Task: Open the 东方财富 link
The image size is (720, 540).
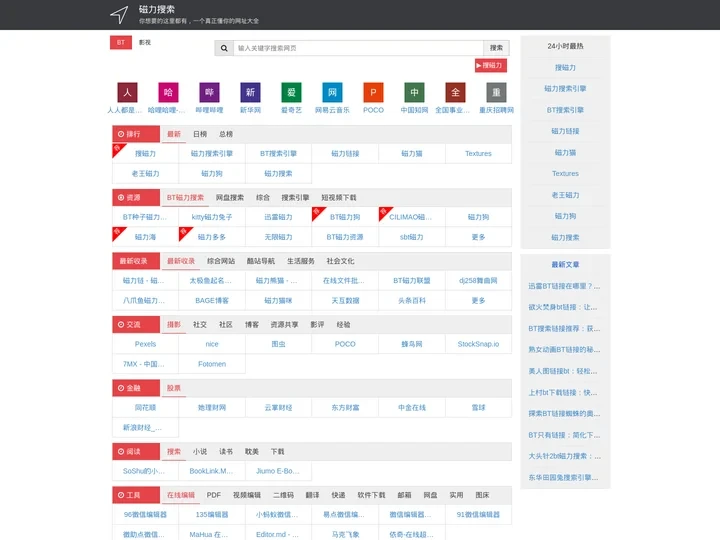Action: coord(345,407)
